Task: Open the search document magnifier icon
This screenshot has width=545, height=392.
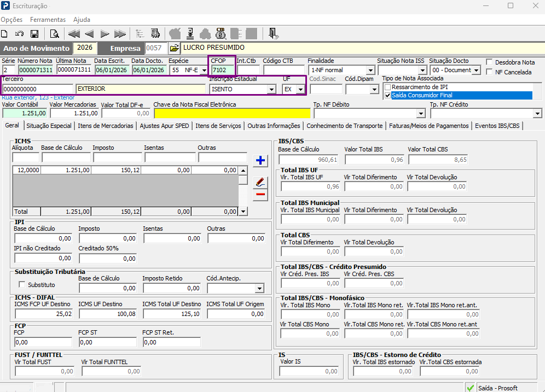Action: pos(54,34)
